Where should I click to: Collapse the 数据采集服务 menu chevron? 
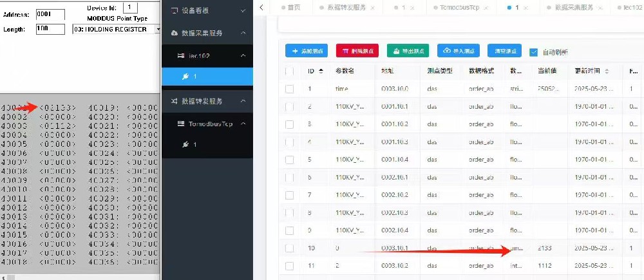pos(243,33)
